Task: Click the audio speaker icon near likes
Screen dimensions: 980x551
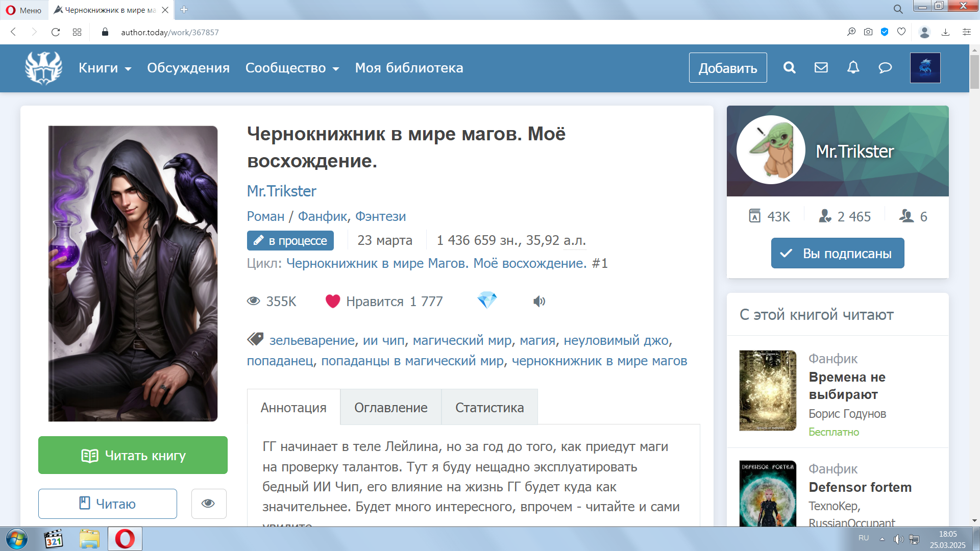Action: [539, 302]
